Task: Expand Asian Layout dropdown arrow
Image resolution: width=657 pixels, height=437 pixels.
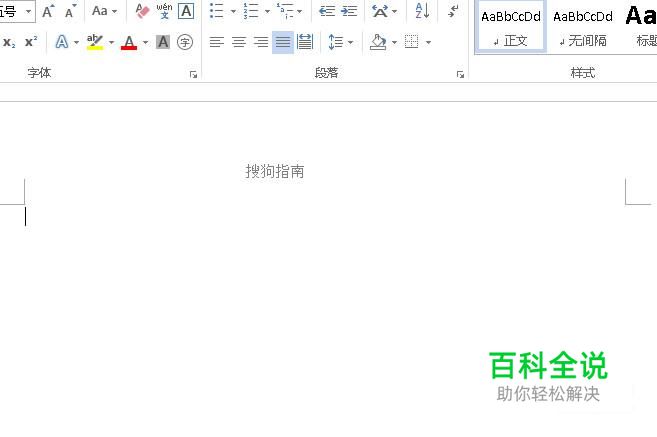Action: pyautogui.click(x=394, y=11)
